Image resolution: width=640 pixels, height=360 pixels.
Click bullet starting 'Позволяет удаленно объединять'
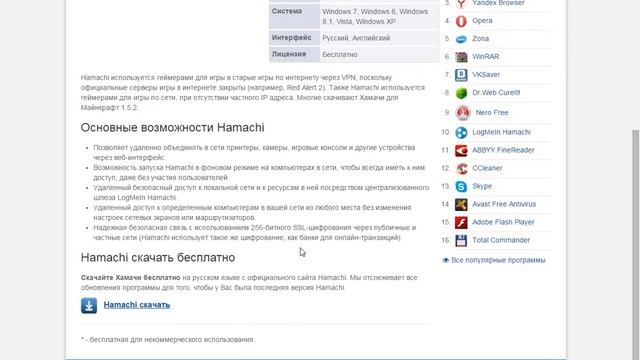[254, 152]
